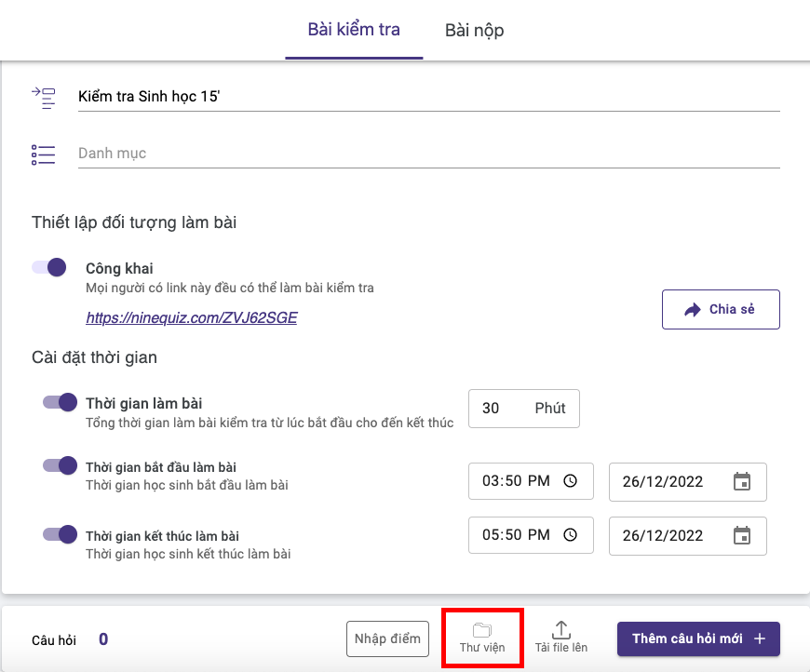The width and height of the screenshot is (810, 672).
Task: Open the ninequiz.com/ZVJ62SGE link
Action: tap(191, 317)
